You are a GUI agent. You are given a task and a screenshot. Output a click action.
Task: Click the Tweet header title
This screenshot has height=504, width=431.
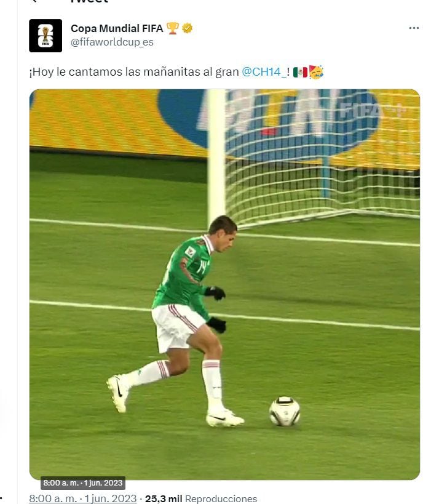pyautogui.click(x=89, y=1)
